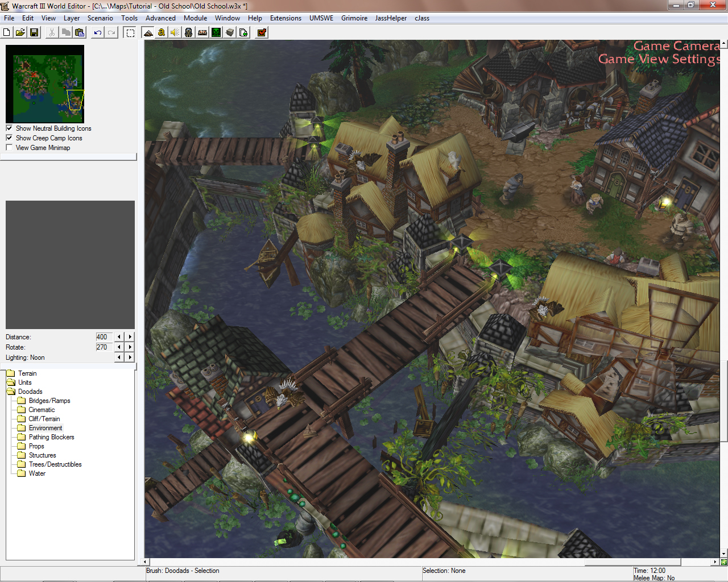Click the minimap preview thumbnail
The image size is (728, 582).
[45, 84]
